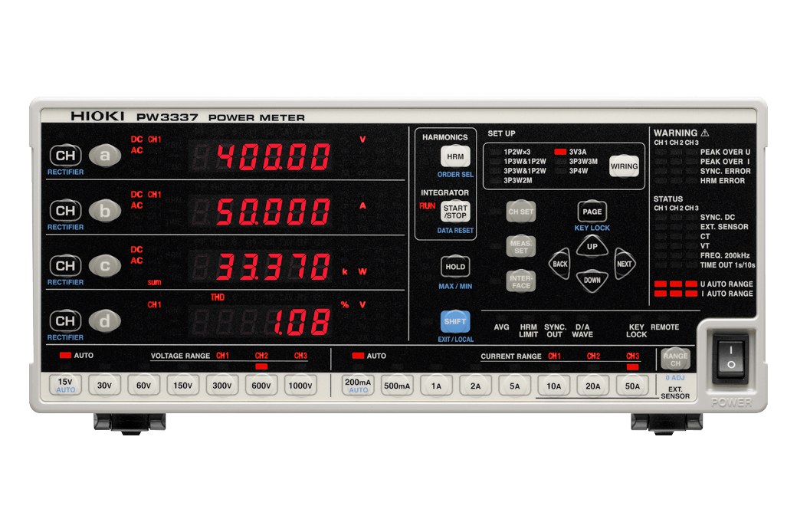
Task: Select the 30V voltage range
Action: (x=105, y=386)
